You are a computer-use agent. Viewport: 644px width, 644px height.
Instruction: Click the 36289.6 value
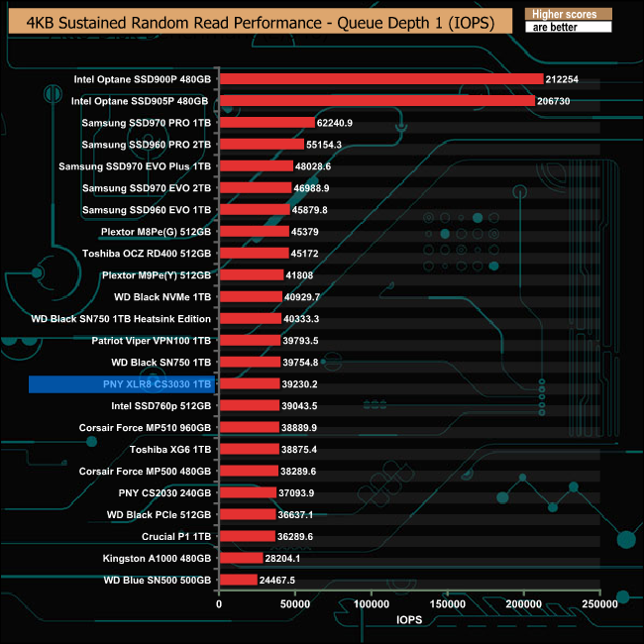(x=295, y=536)
